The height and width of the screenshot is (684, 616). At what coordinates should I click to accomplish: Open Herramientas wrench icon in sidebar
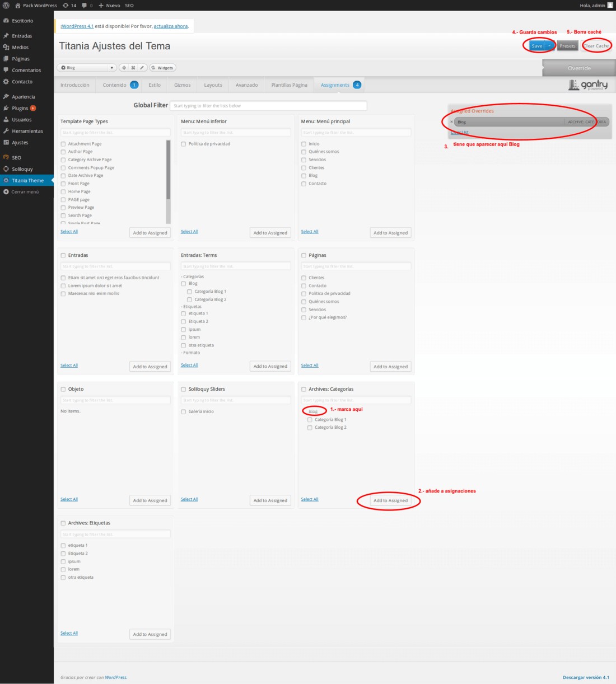tap(6, 131)
